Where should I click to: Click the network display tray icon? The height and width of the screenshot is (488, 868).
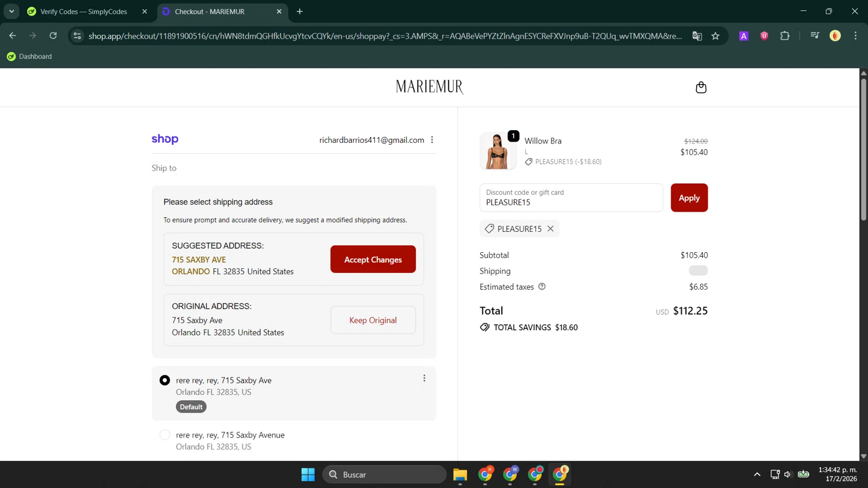pos(775,475)
